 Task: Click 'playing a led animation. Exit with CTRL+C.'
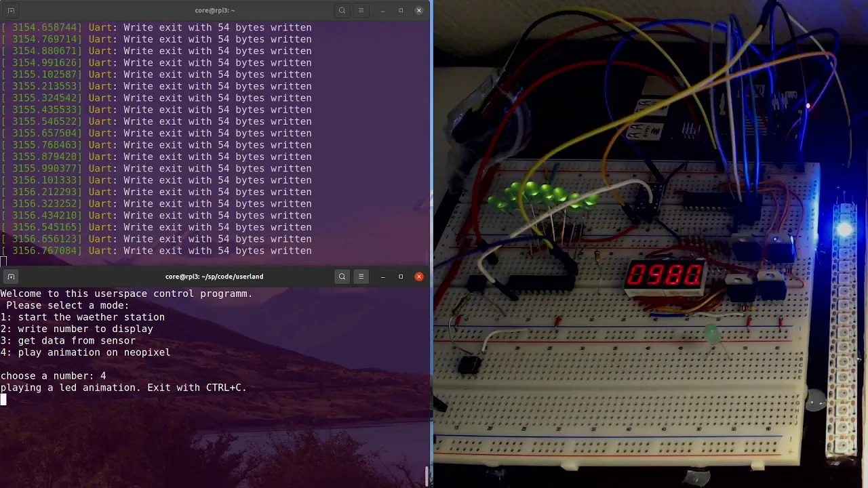pyautogui.click(x=123, y=388)
